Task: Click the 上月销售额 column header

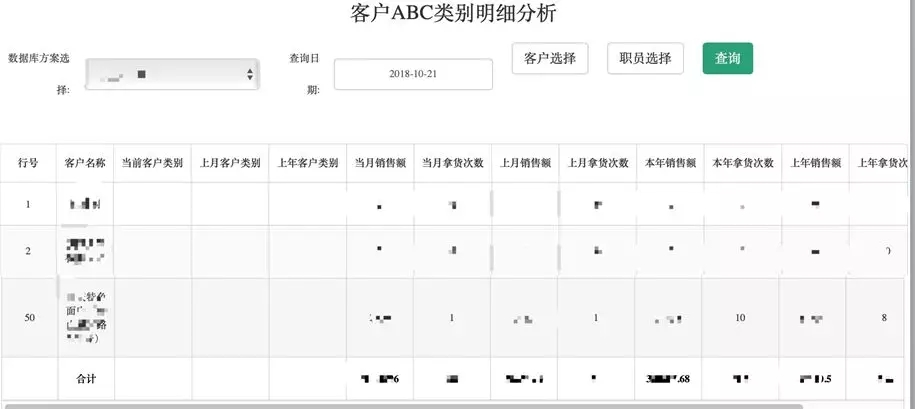Action: [x=525, y=163]
